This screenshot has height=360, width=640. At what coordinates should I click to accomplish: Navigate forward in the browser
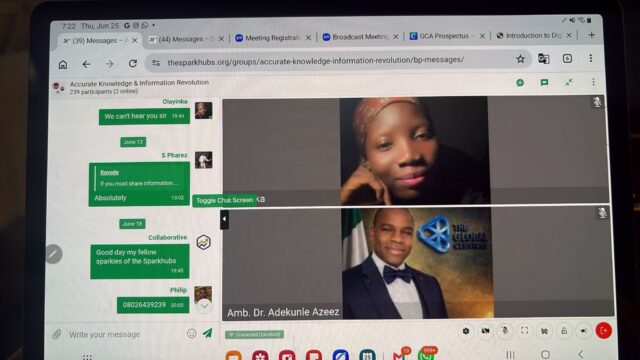click(x=109, y=64)
